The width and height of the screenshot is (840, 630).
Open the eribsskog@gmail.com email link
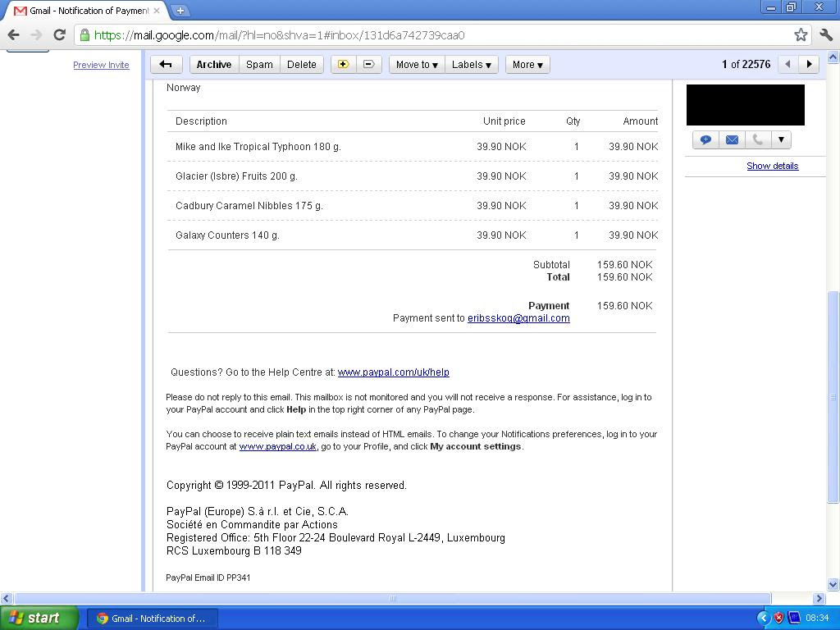518,318
